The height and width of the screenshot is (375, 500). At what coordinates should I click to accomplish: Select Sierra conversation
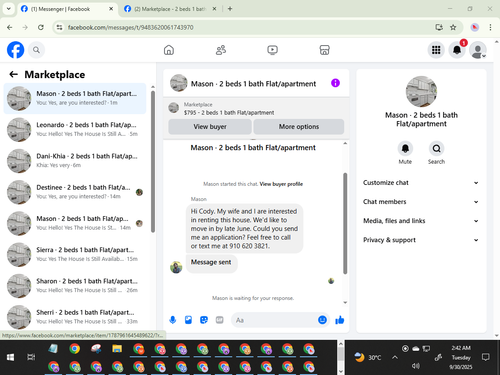click(75, 254)
